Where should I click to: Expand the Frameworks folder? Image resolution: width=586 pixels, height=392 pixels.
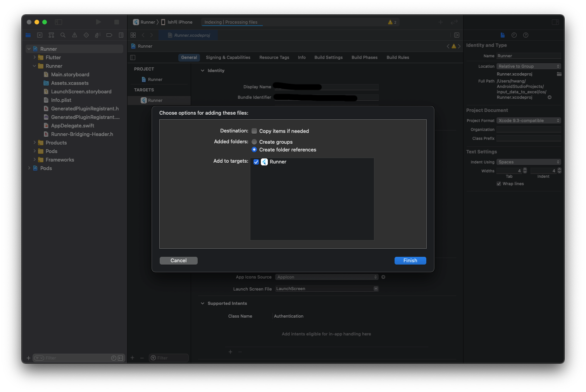point(34,160)
